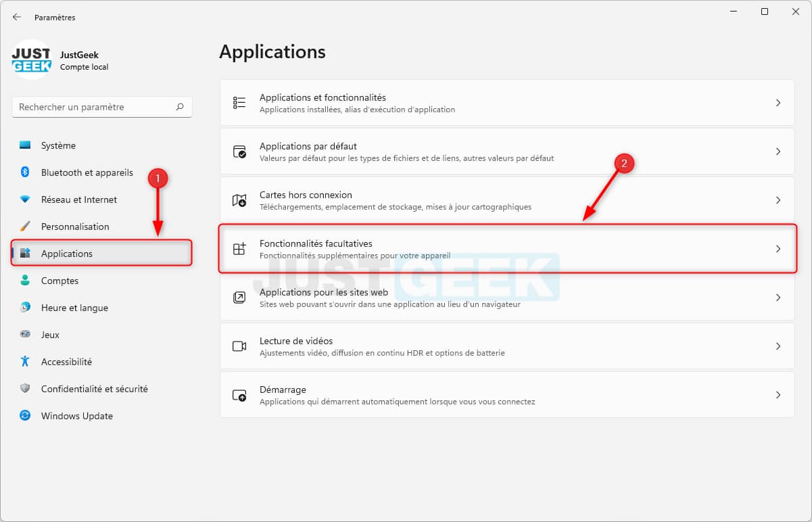Expand Cartes hors connexion chevron
This screenshot has width=812, height=522.
coord(778,200)
